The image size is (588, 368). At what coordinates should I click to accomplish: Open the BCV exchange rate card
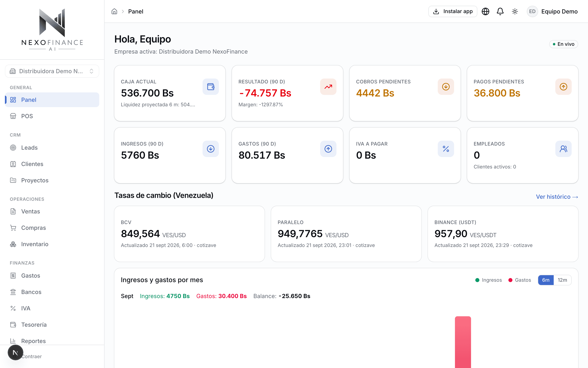pos(189,234)
